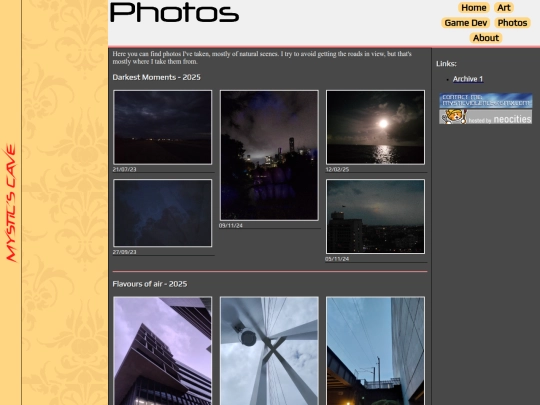Open the Archive 1 link
The image size is (540, 405).
pos(468,79)
